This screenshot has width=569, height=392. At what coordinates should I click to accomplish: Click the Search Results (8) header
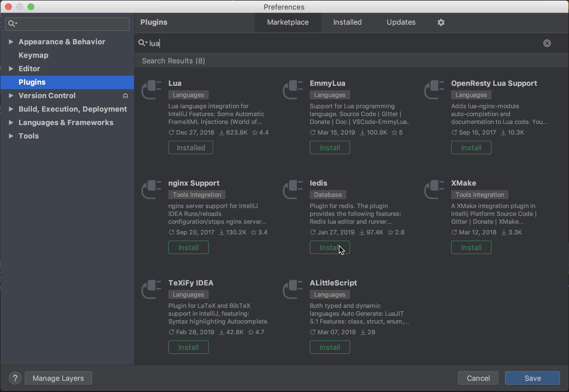point(173,61)
